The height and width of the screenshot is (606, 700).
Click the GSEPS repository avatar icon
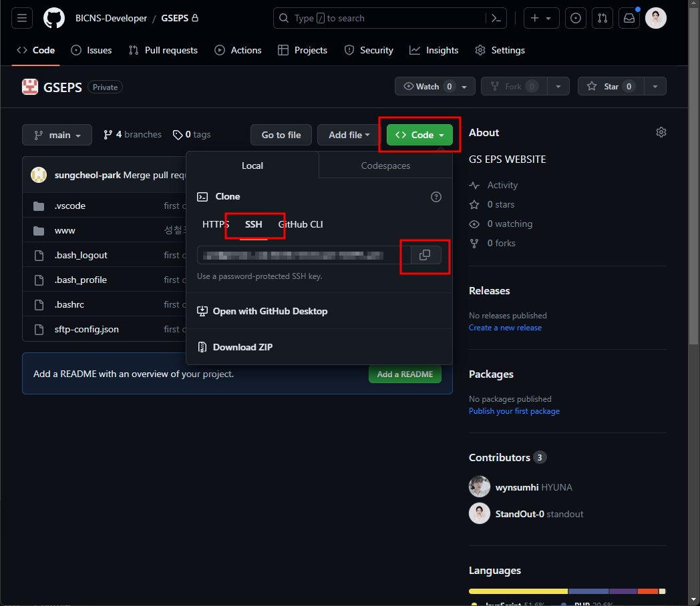30,87
